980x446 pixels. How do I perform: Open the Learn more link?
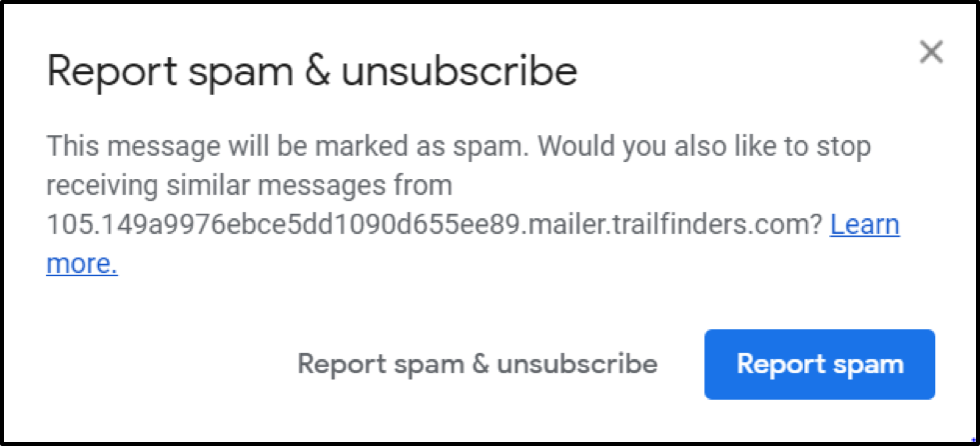[864, 225]
